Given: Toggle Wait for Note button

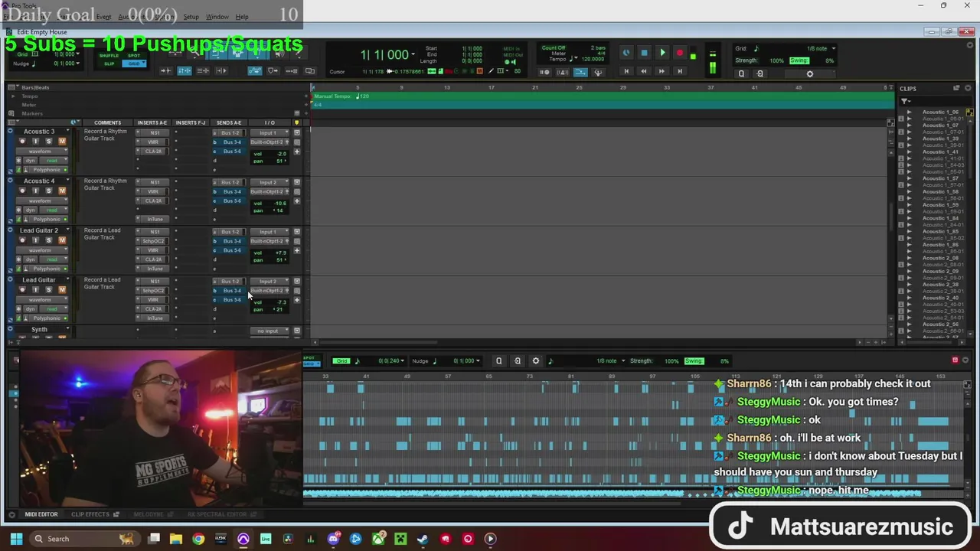Looking at the screenshot, I should [x=544, y=73].
